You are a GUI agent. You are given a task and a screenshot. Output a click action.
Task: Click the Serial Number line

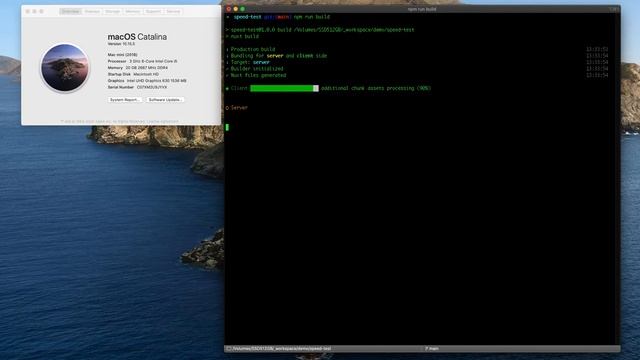(x=137, y=87)
